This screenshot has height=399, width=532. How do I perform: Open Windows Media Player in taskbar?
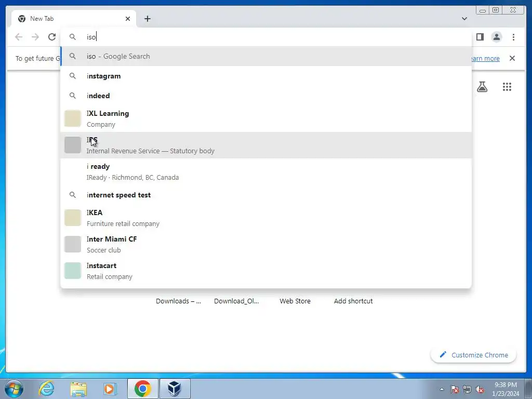(110, 389)
